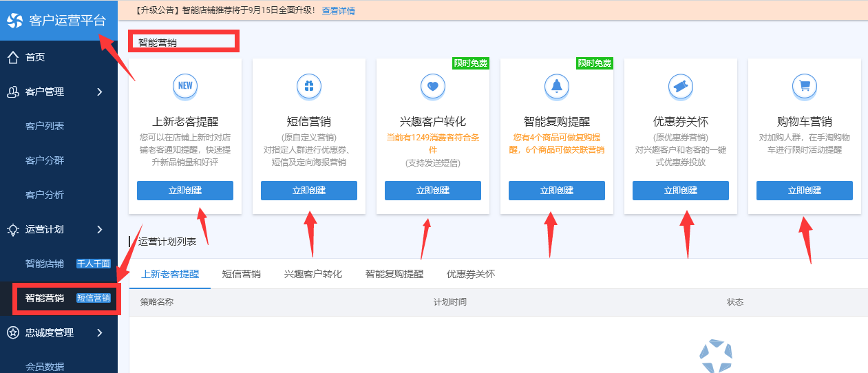Image resolution: width=868 pixels, height=373 pixels.
Task: Open 客户分析 in the sidebar
Action: click(45, 195)
